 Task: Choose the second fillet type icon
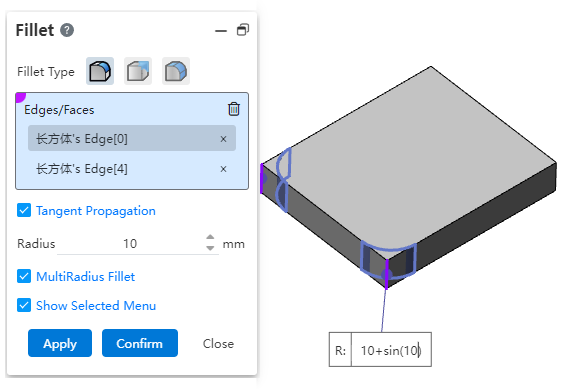(x=138, y=71)
